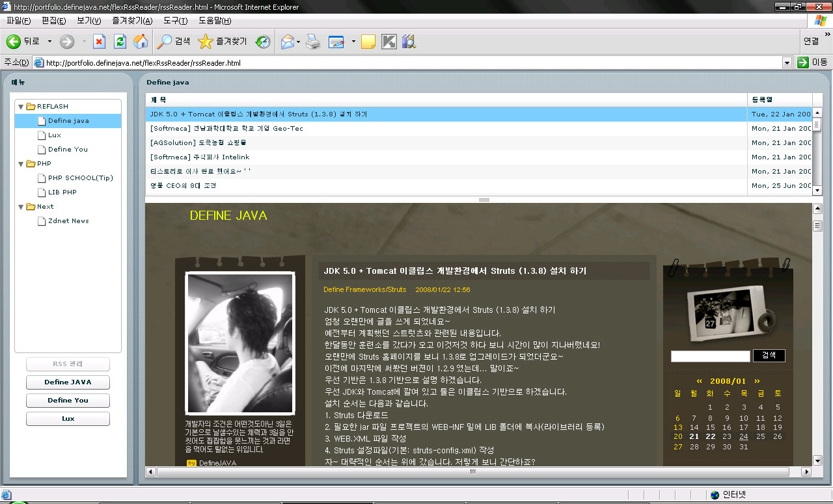833x504 pixels.
Task: Select calendar date 22
Action: (x=711, y=437)
